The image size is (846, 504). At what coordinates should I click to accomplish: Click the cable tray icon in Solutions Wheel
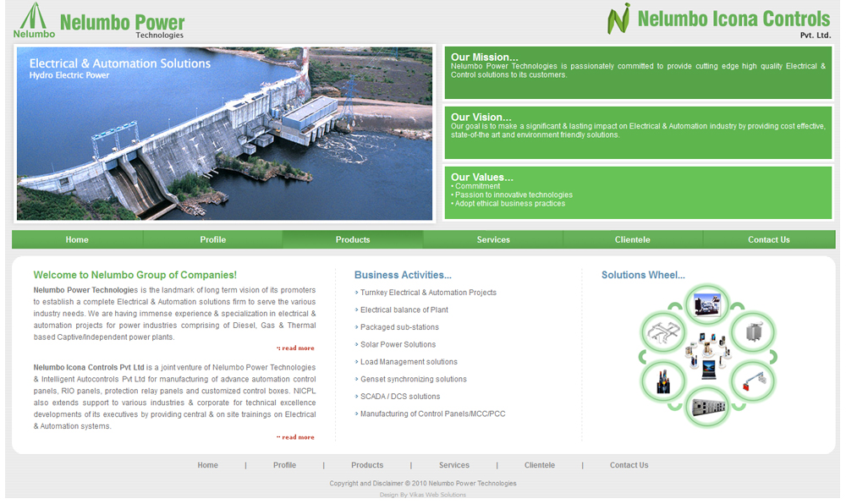click(x=663, y=331)
